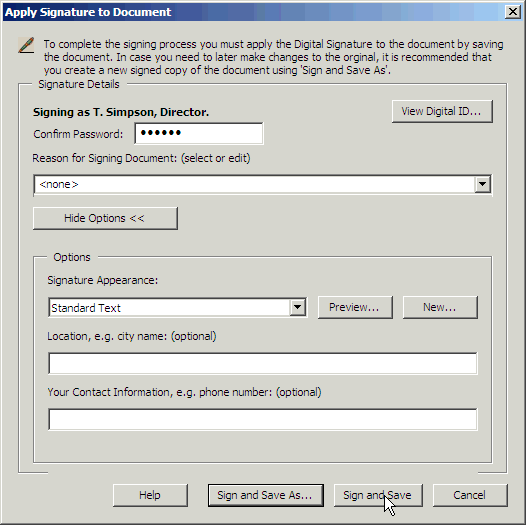526x525 pixels.
Task: Open View Digital ID details
Action: (442, 111)
